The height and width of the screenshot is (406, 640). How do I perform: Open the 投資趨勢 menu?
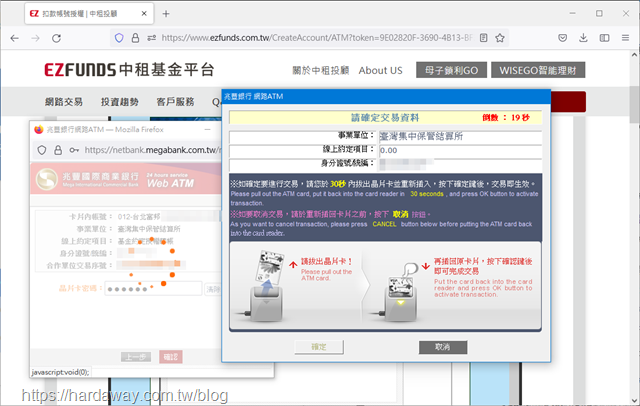(120, 102)
